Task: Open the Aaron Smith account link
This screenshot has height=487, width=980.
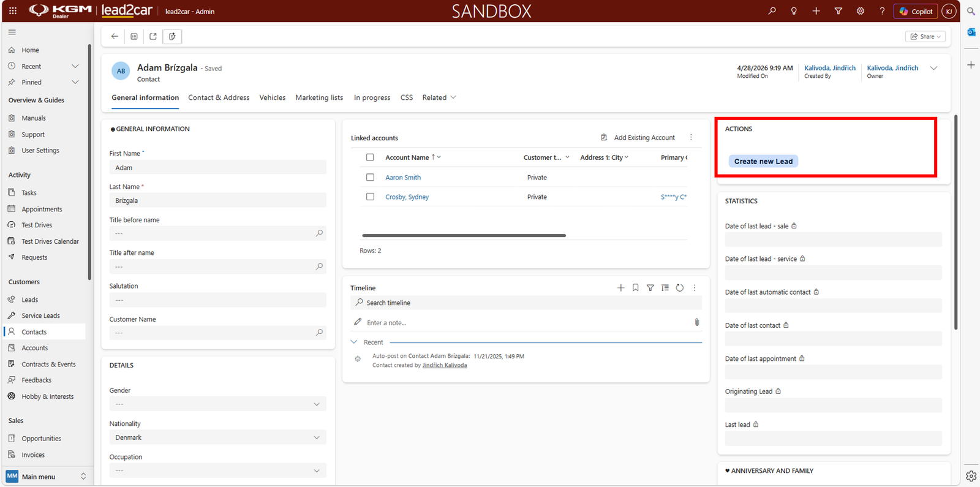Action: [x=403, y=178]
